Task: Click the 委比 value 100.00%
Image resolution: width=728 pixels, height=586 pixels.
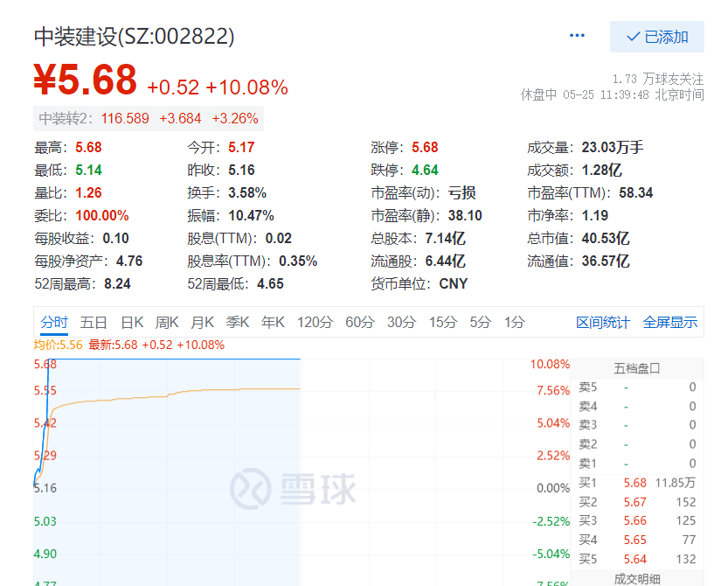Action: [102, 216]
